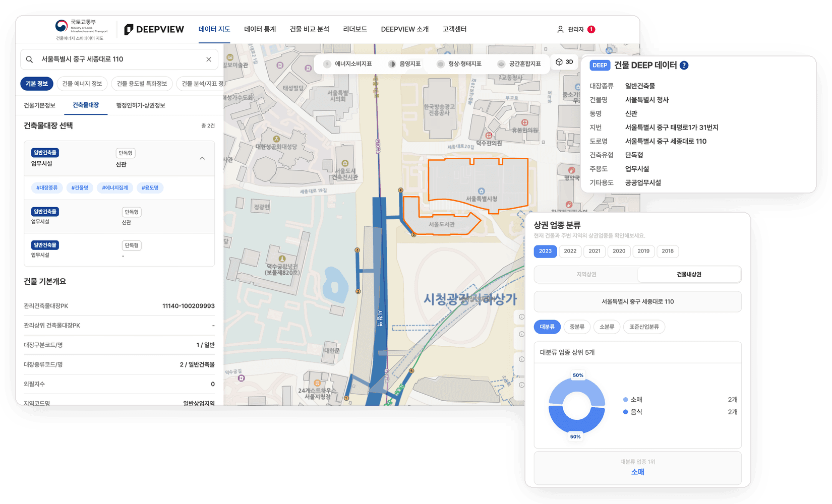Click the search magnifier icon
The width and height of the screenshot is (832, 504).
(x=30, y=59)
